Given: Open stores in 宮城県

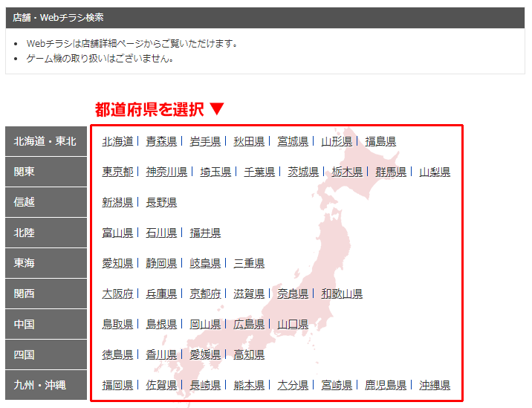Looking at the screenshot, I should [x=293, y=141].
